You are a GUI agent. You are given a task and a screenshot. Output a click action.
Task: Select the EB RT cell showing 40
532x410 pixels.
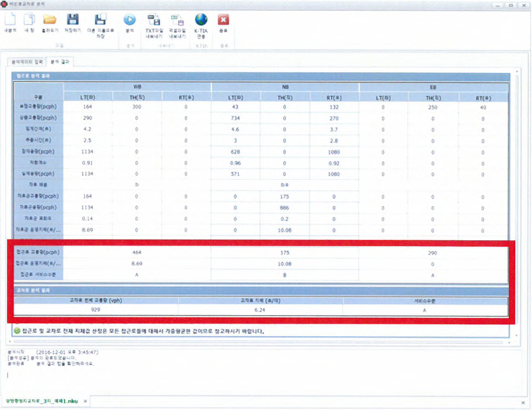[x=483, y=108]
